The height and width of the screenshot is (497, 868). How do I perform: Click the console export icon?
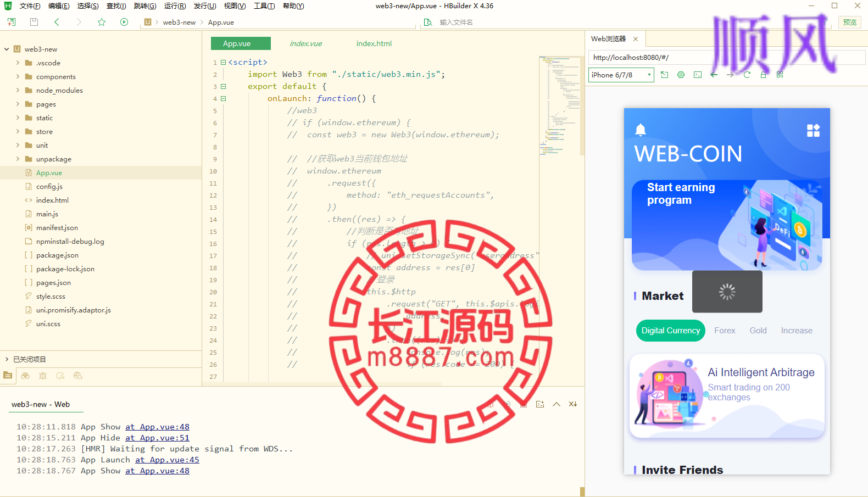tap(540, 404)
